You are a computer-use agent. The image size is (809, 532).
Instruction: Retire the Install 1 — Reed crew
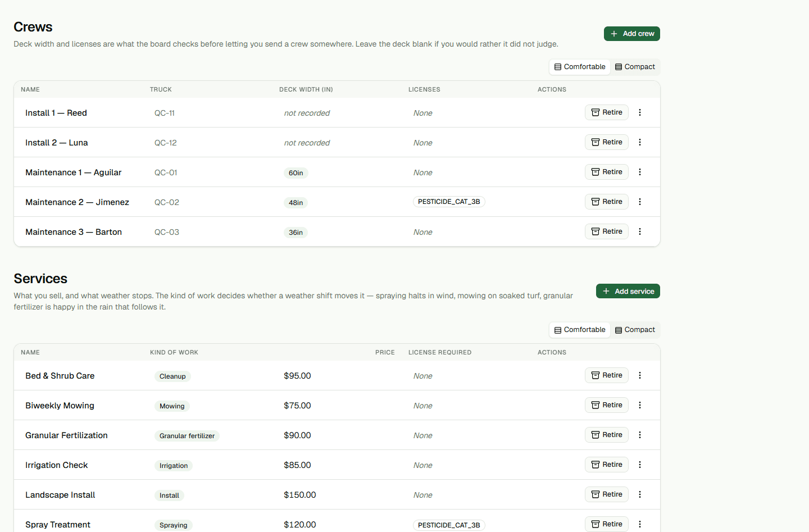point(607,112)
